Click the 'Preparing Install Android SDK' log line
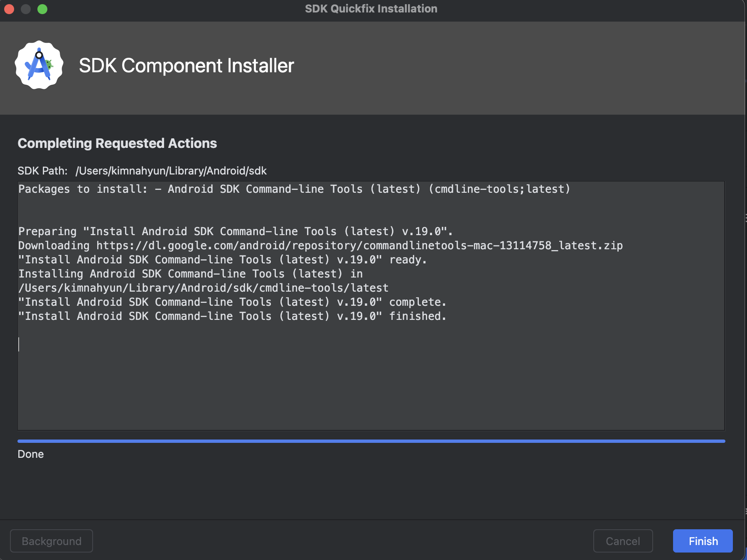This screenshot has height=560, width=747. coord(235,231)
